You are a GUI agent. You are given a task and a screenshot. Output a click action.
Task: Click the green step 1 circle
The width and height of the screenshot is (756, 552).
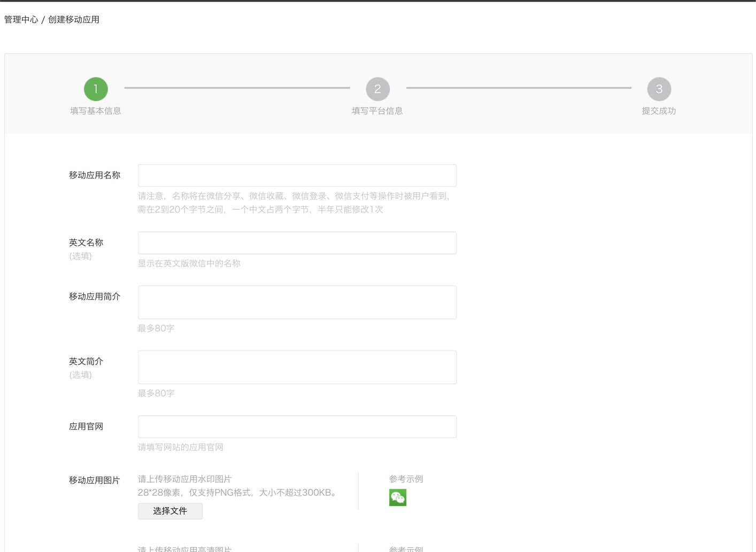pyautogui.click(x=96, y=89)
